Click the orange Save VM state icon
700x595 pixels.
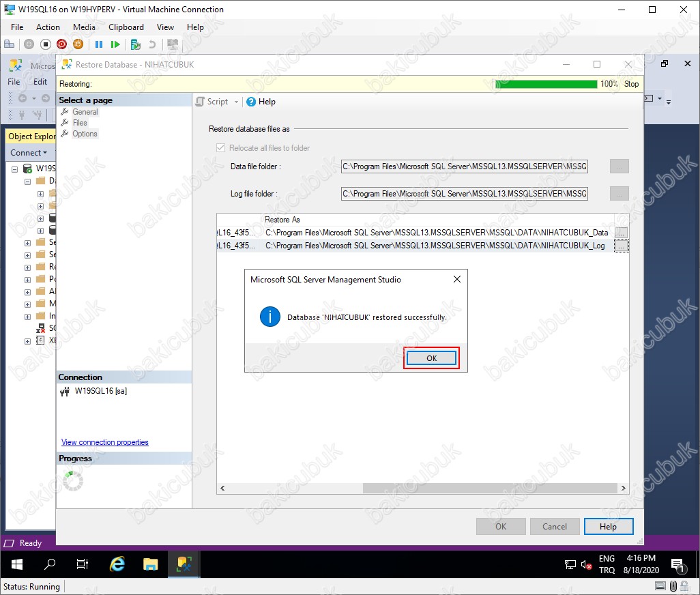tap(78, 44)
